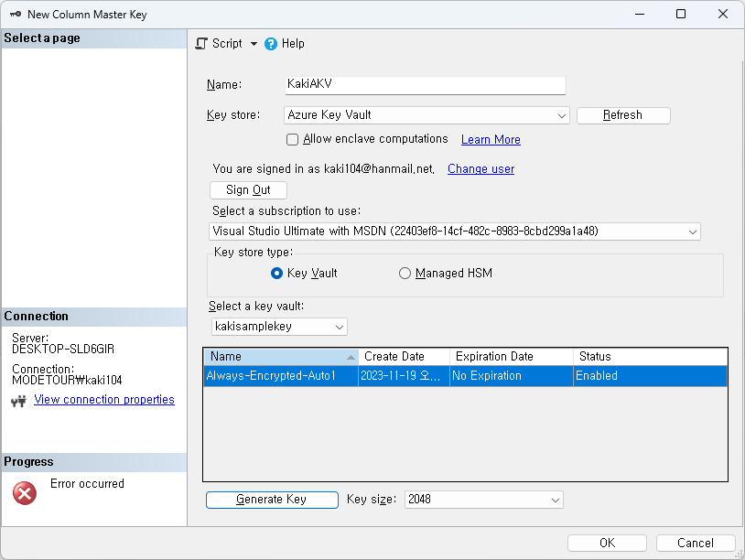Expand the subscription selection dropdown
The height and width of the screenshot is (560, 745).
(455, 232)
